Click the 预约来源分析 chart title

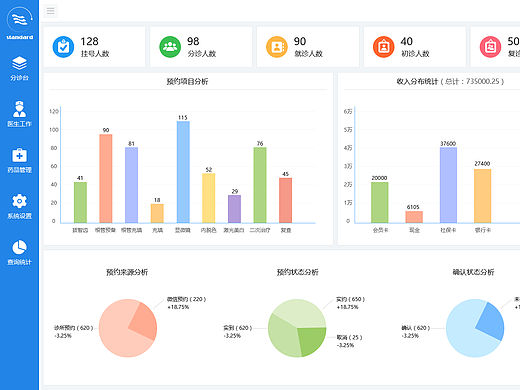(x=127, y=272)
